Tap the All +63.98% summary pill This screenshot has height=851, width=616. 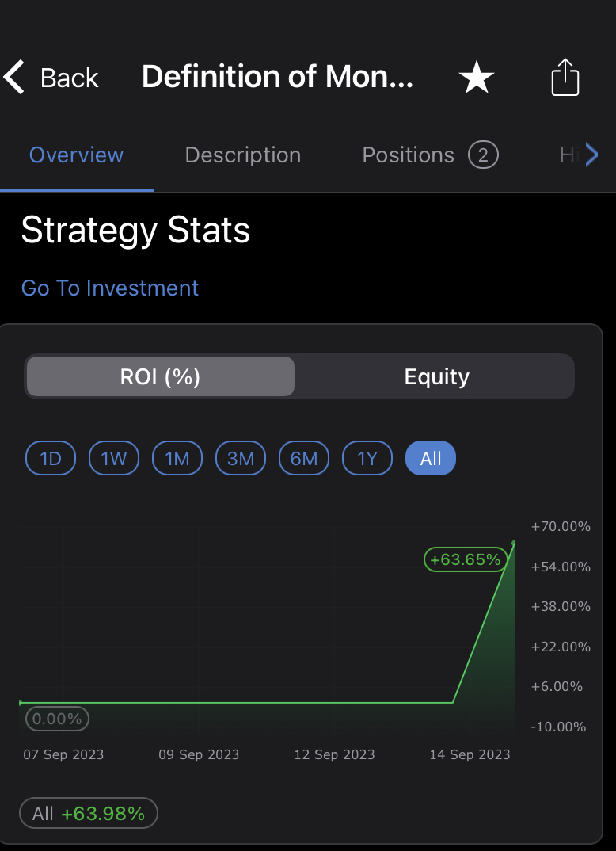(x=89, y=813)
